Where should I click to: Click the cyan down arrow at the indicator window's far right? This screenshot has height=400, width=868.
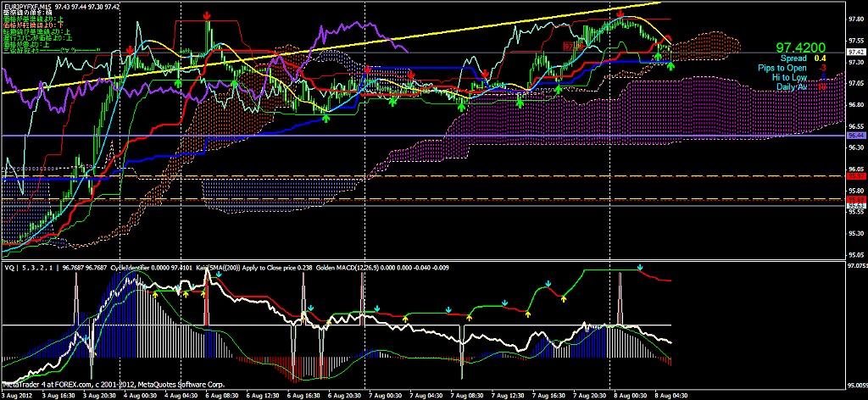pos(641,267)
